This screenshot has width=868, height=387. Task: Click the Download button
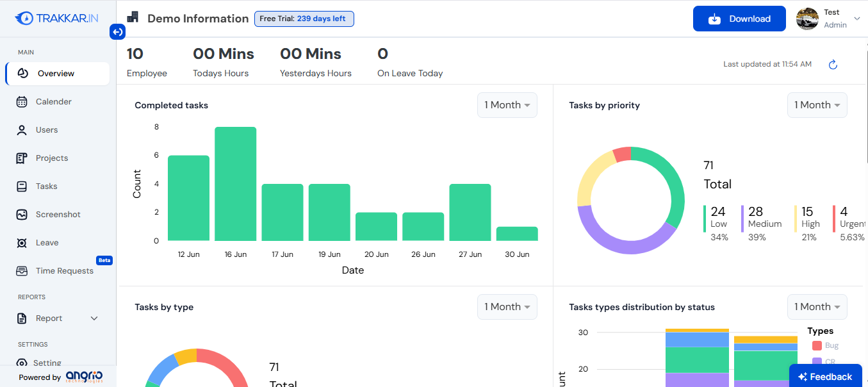coord(739,19)
